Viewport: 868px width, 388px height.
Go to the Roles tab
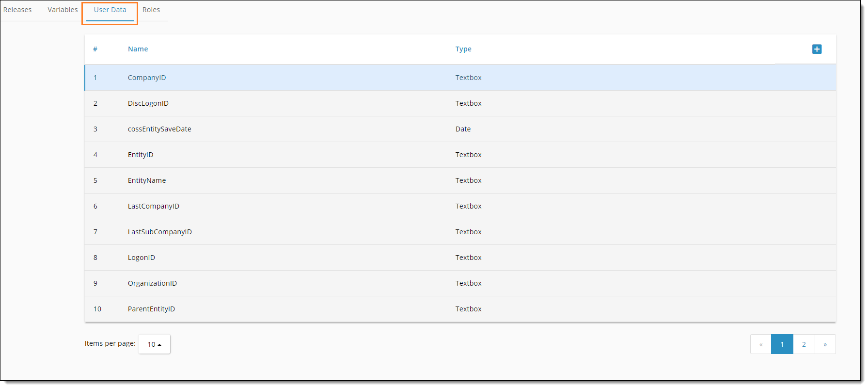[x=151, y=10]
